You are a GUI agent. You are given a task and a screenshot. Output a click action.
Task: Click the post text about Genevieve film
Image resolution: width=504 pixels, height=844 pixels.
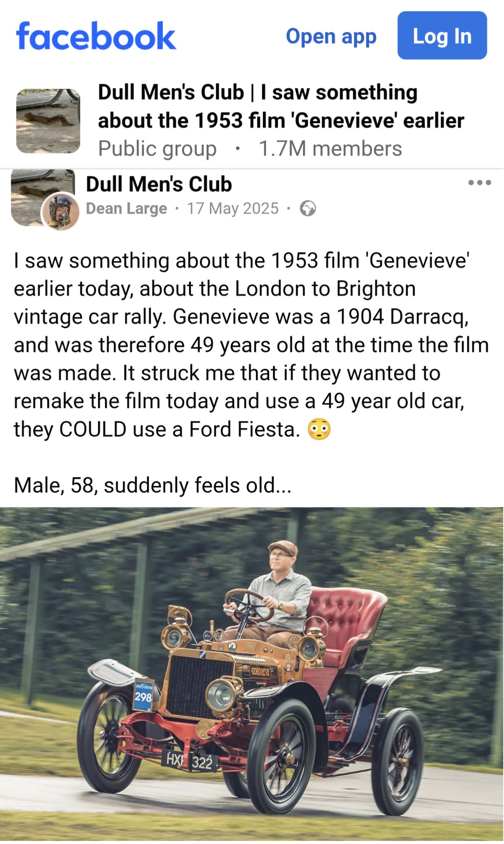pyautogui.click(x=251, y=345)
